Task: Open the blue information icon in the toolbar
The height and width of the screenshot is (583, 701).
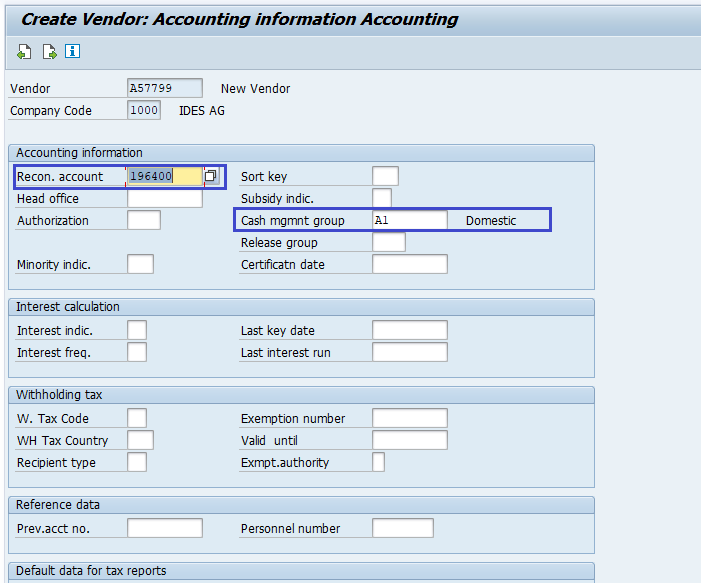Action: pos(72,51)
